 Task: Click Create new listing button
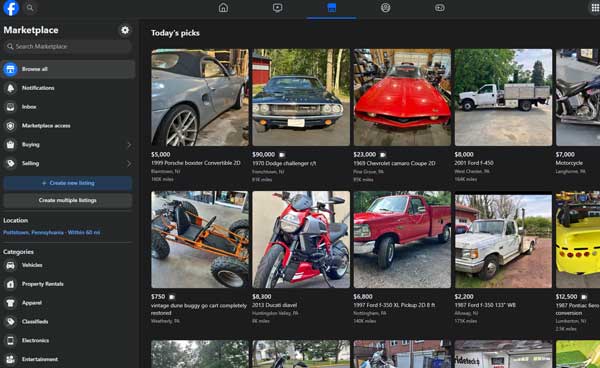coord(68,183)
